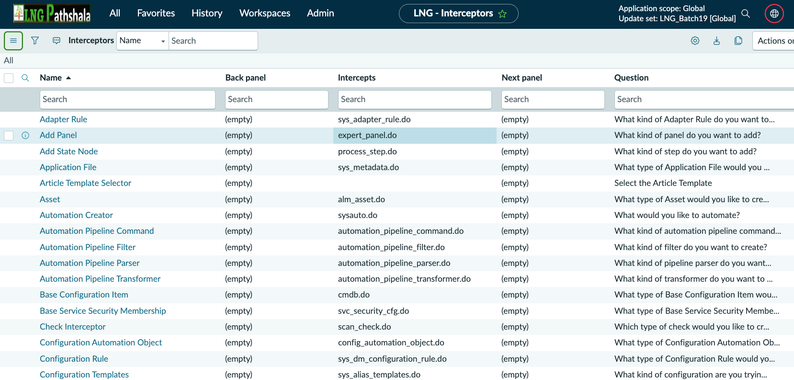Screen dimensions: 794x380
Task: Open list personalize gear icon
Action: (695, 41)
